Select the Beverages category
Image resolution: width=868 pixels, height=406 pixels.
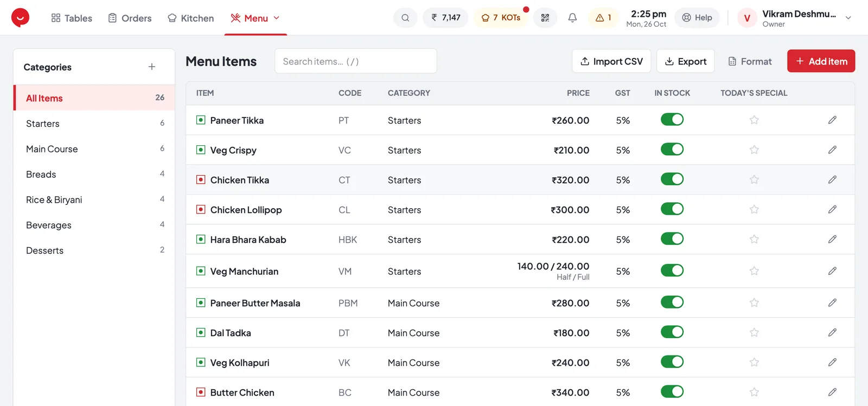pyautogui.click(x=94, y=225)
